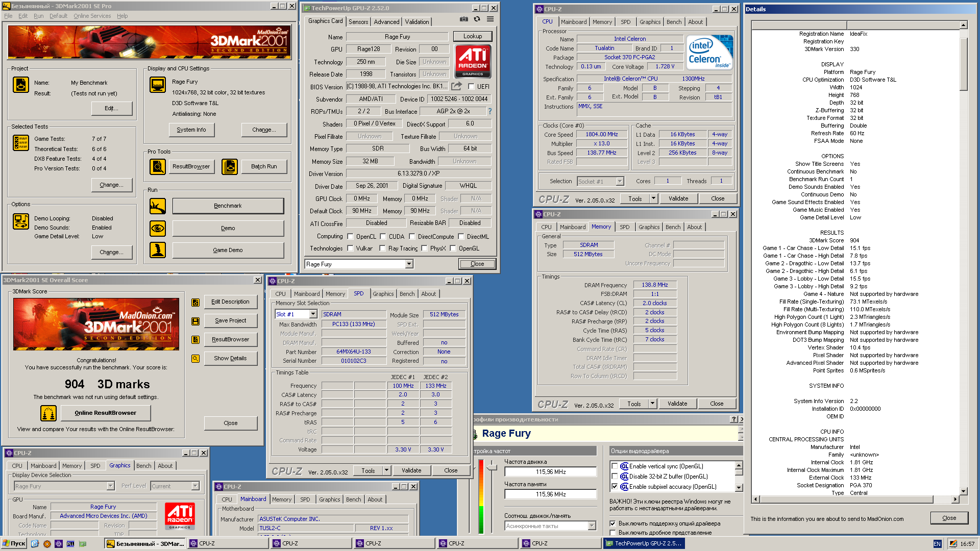Click Validate in CPU-Z Memory window
The width and height of the screenshot is (980, 551).
coord(677,404)
